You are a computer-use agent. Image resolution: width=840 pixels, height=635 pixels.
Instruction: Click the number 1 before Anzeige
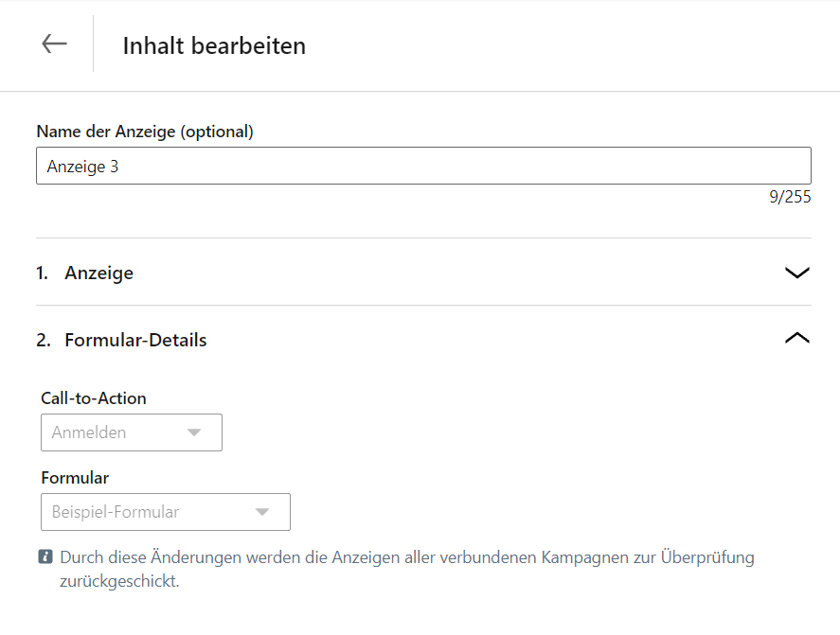42,273
